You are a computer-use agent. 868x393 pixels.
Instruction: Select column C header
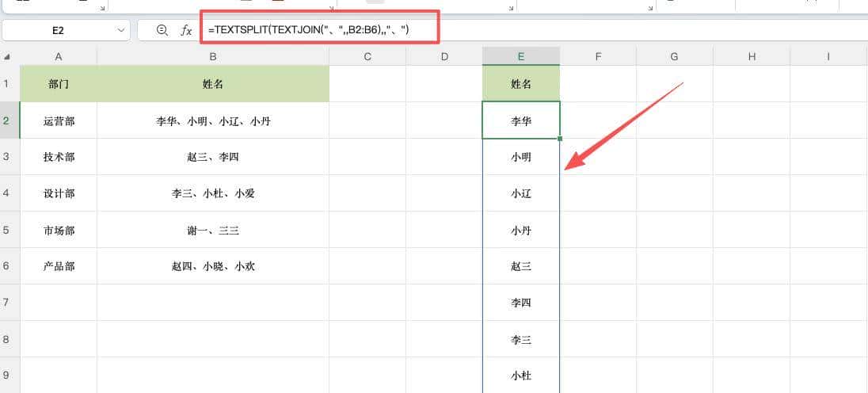click(367, 56)
